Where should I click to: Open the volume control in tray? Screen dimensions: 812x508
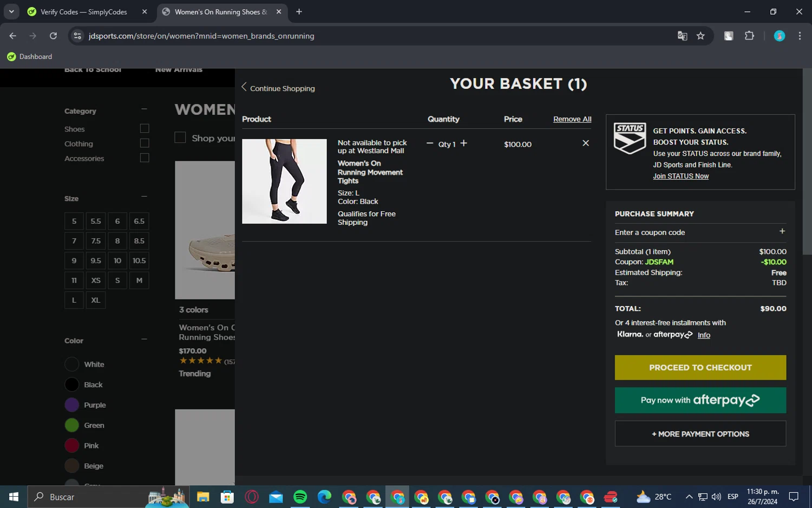(x=716, y=497)
